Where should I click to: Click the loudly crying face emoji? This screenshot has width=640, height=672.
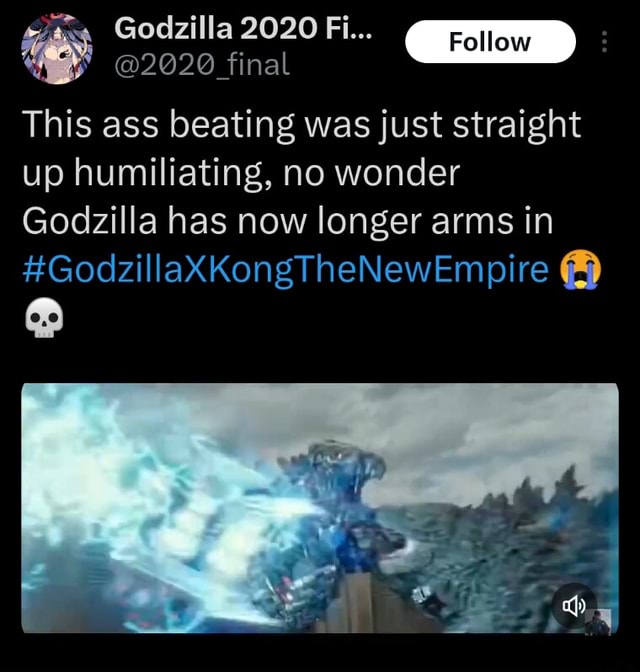(x=581, y=270)
